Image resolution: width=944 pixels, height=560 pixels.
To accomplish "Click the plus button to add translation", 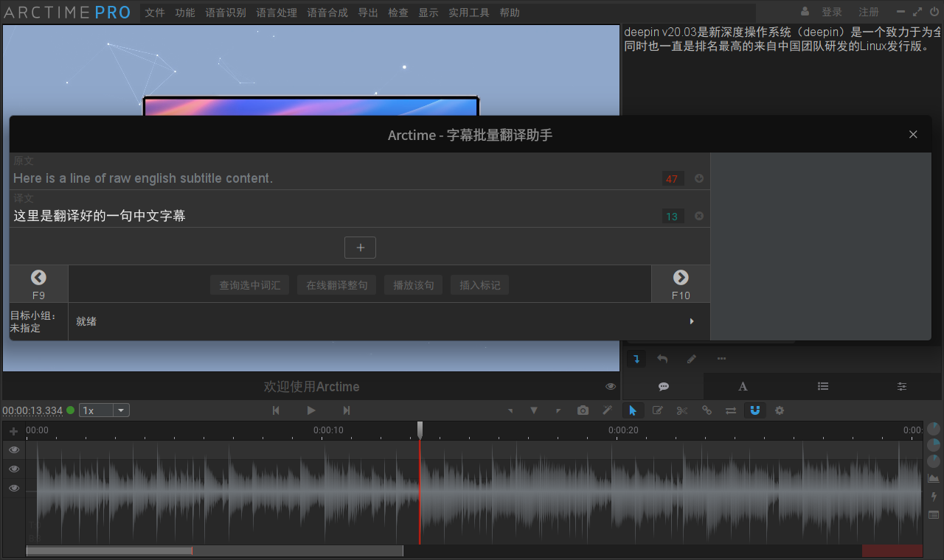I will tap(360, 248).
